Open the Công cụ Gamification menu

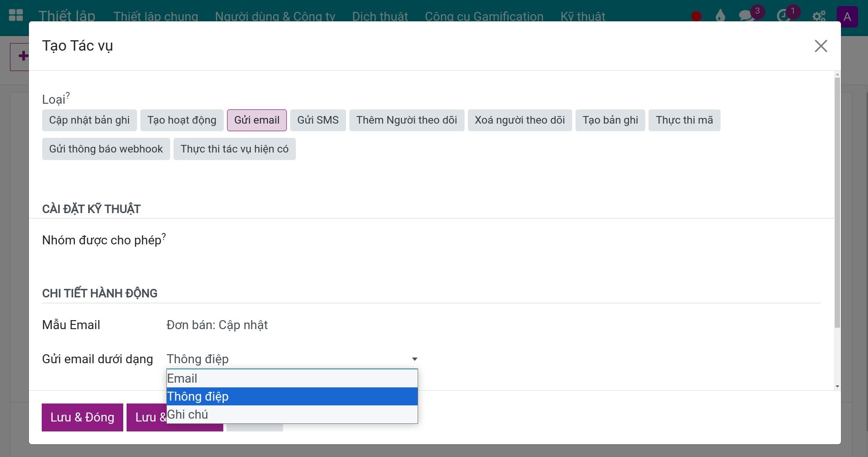(x=484, y=17)
